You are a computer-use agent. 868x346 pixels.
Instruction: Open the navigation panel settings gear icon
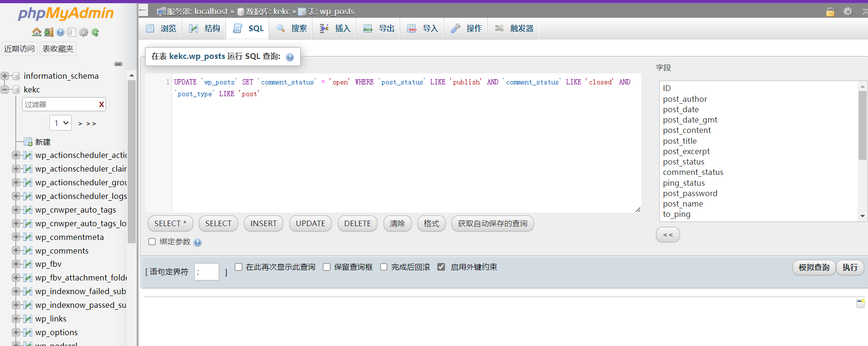[x=83, y=32]
